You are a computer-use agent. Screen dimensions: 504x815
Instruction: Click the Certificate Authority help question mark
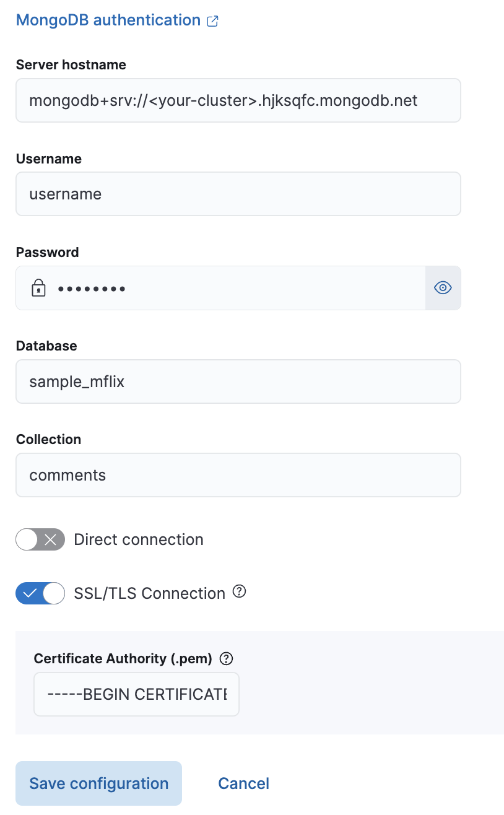click(226, 658)
